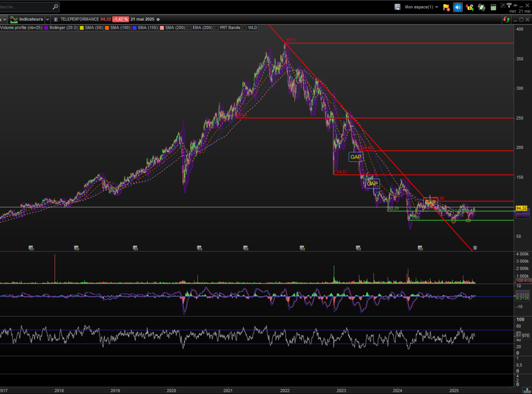Click the mer. 21 mai date text

click(x=520, y=11)
